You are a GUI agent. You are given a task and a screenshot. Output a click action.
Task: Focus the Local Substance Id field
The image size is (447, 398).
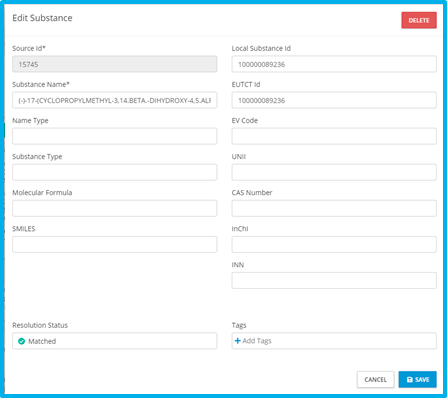point(334,64)
